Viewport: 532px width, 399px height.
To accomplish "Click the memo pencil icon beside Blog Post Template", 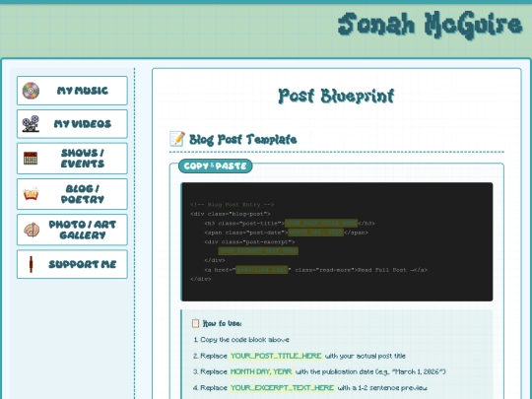I will point(177,139).
